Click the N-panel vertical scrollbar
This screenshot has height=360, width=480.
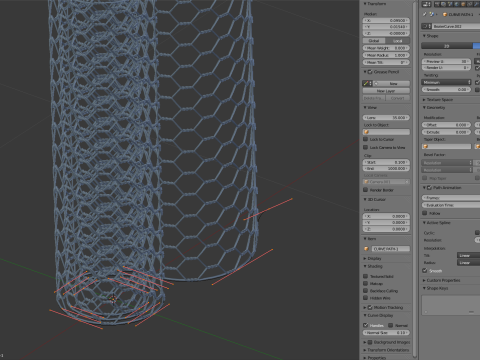click(415, 180)
